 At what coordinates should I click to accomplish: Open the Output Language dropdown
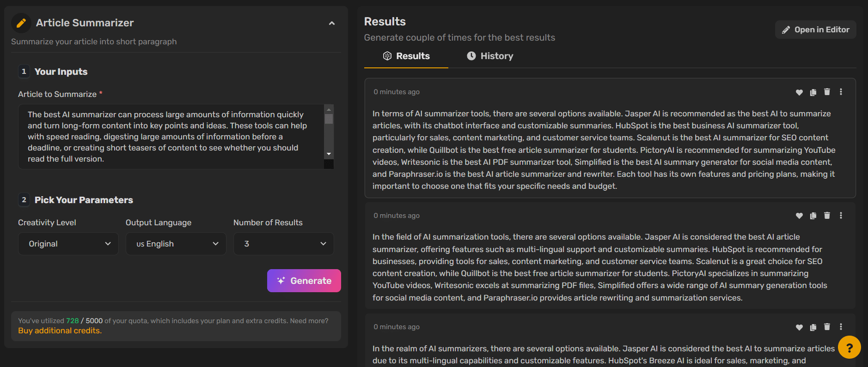tap(176, 243)
